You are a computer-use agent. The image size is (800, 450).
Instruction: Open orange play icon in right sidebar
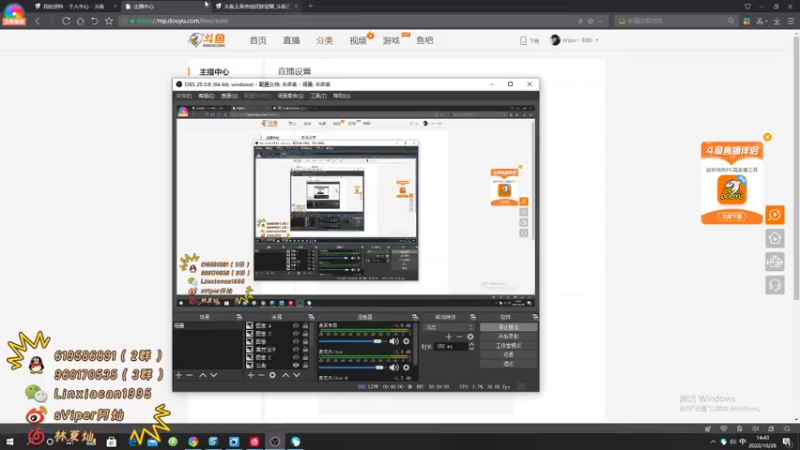774,215
